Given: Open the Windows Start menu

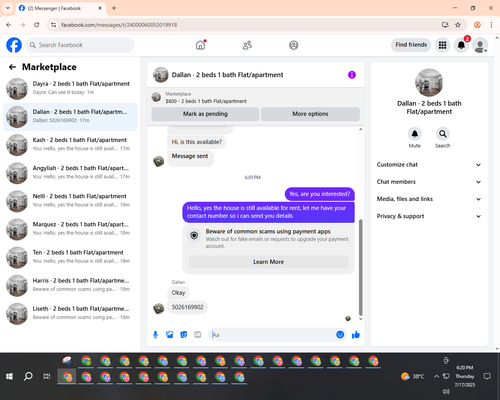Looking at the screenshot, I should (9, 377).
